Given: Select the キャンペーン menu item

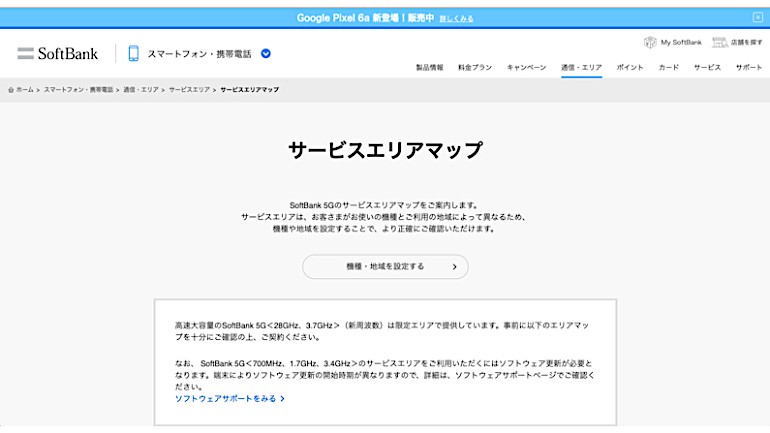Looking at the screenshot, I should [526, 67].
